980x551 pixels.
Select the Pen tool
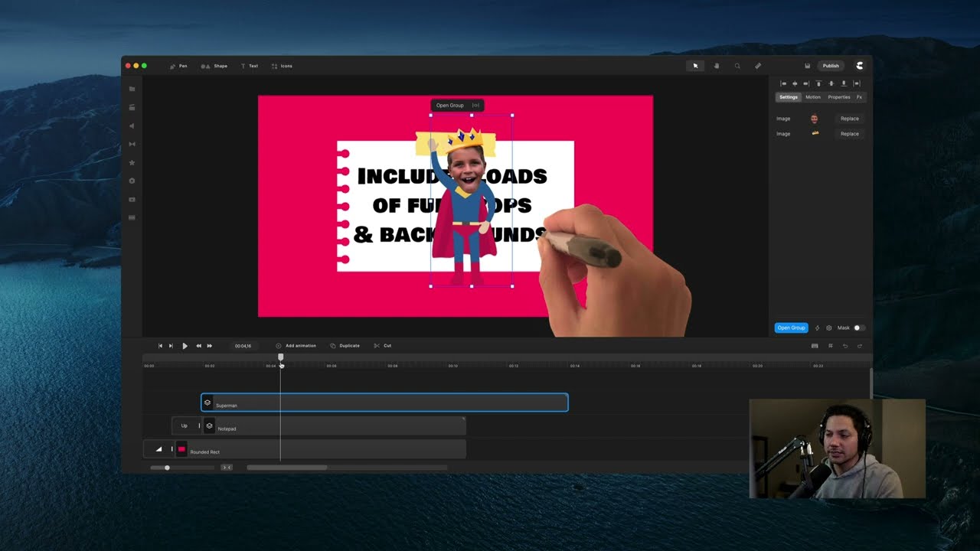pyautogui.click(x=178, y=66)
